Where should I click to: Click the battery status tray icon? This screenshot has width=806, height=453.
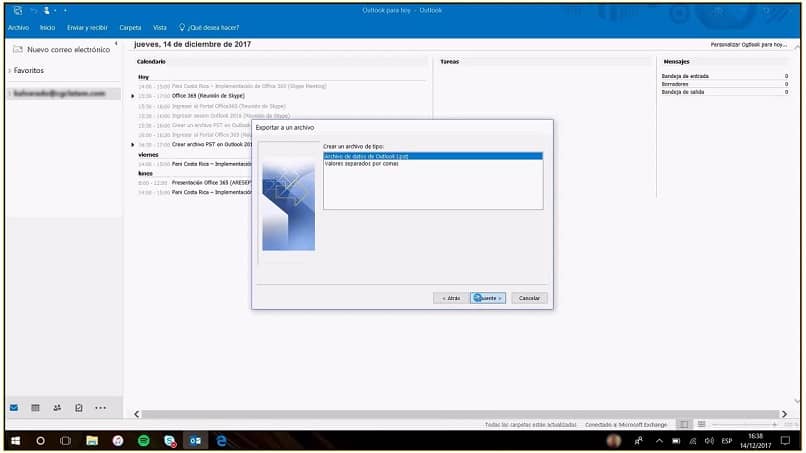click(676, 441)
